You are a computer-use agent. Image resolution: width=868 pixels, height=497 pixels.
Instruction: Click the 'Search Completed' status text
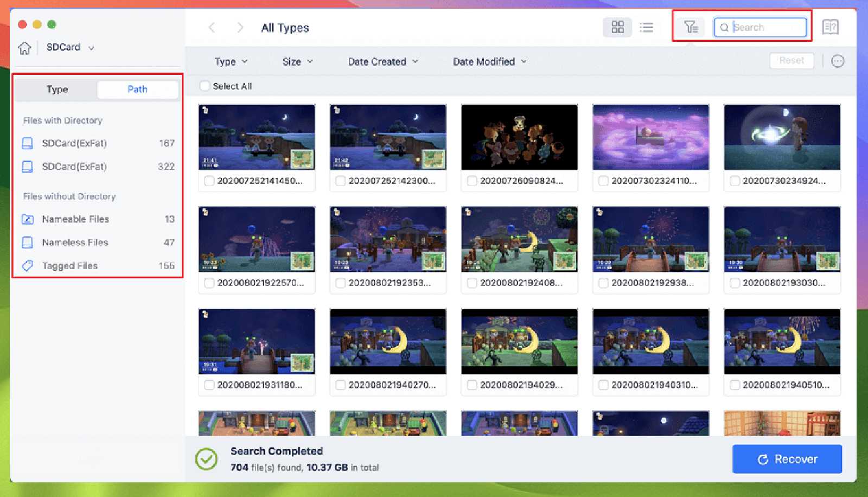277,451
